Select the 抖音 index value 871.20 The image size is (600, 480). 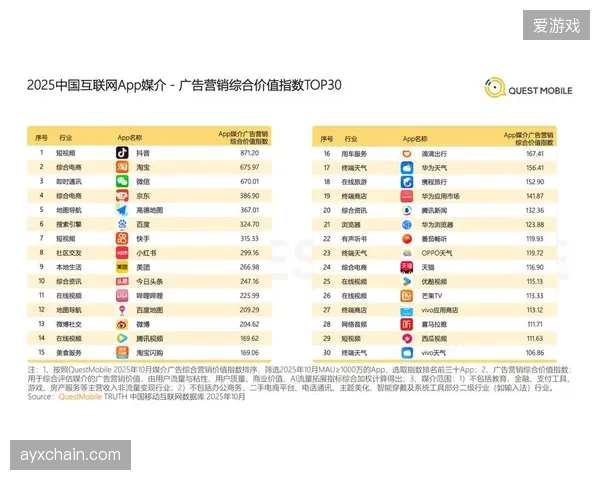coord(249,153)
